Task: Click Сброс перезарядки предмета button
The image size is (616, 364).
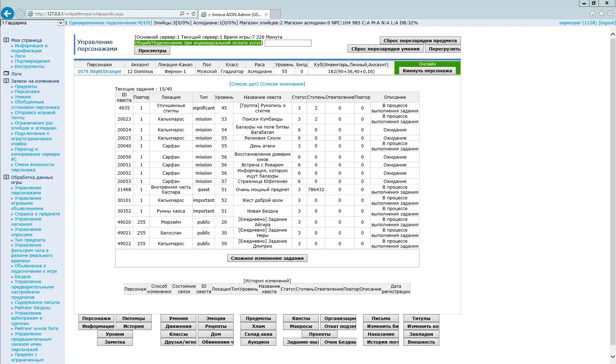Action: tap(420, 40)
